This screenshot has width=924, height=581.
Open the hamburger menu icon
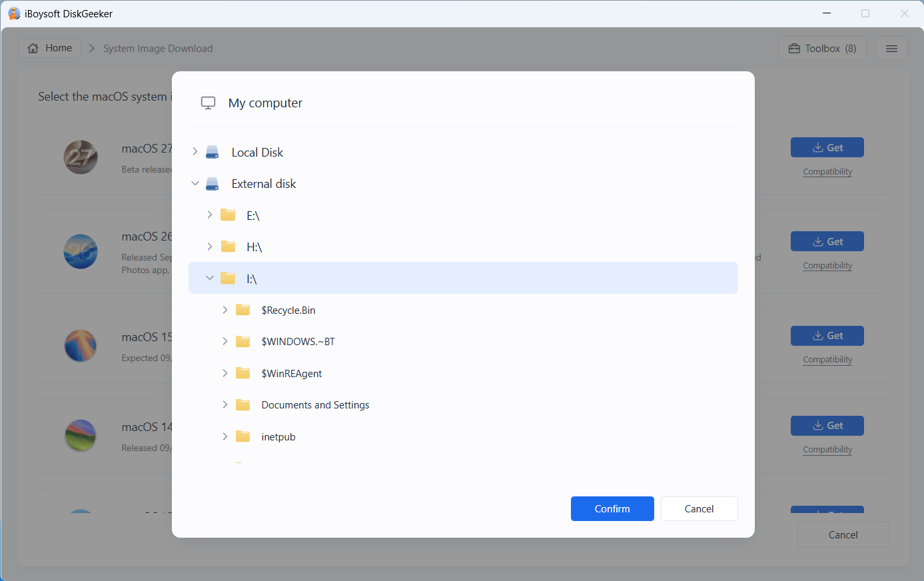coord(891,49)
